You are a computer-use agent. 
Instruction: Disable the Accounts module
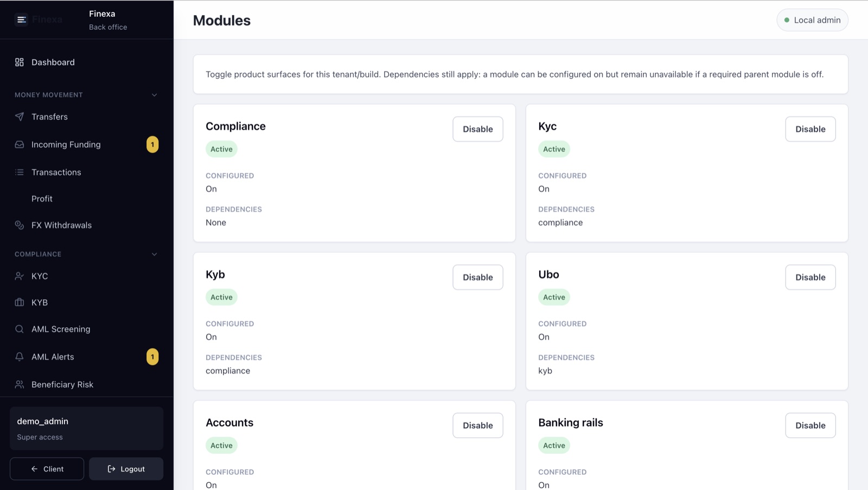(x=478, y=425)
